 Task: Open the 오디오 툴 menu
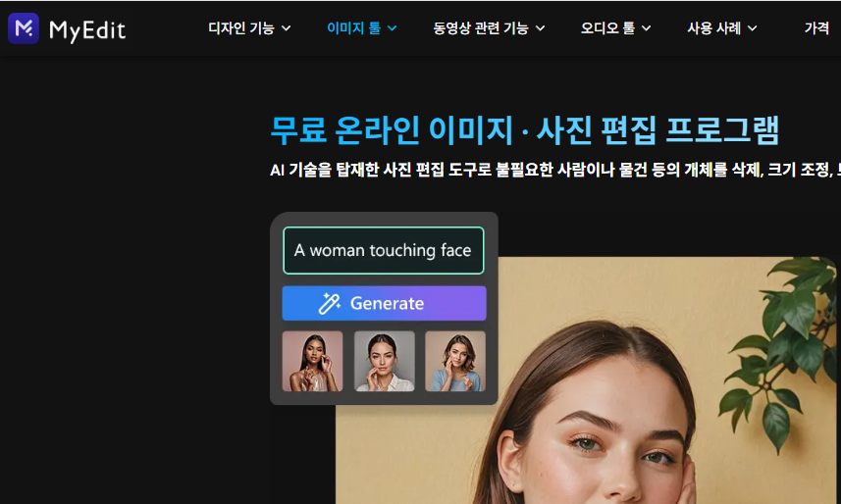(x=607, y=27)
